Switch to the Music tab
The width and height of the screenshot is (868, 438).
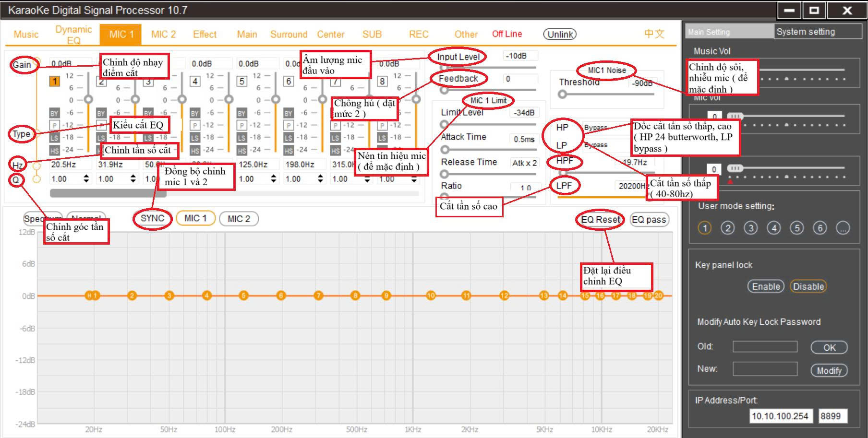(26, 35)
